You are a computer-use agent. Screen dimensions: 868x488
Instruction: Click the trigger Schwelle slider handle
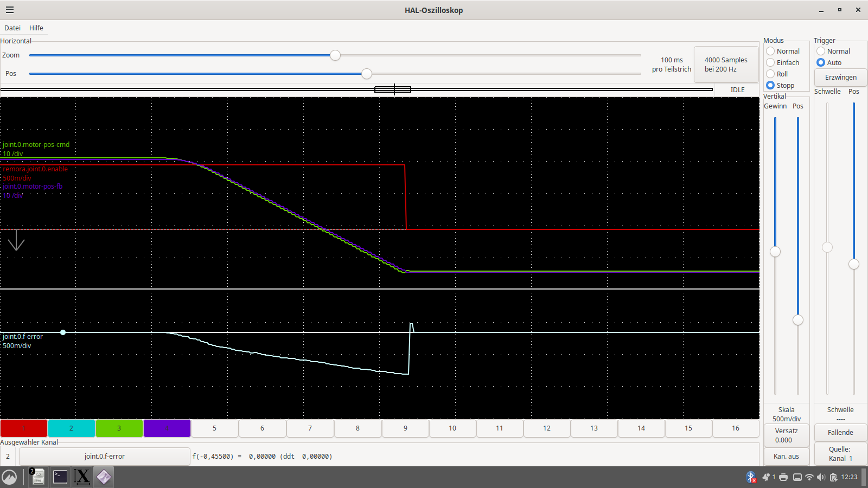[x=827, y=247]
